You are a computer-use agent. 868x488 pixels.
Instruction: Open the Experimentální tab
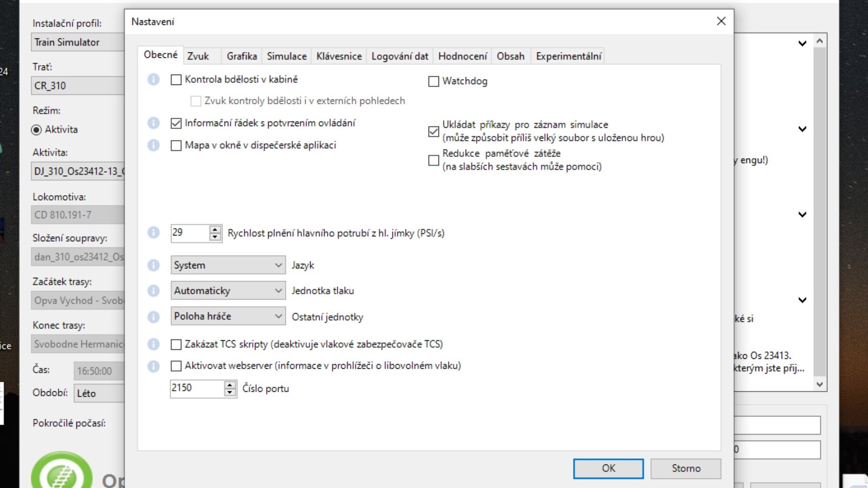click(x=568, y=56)
